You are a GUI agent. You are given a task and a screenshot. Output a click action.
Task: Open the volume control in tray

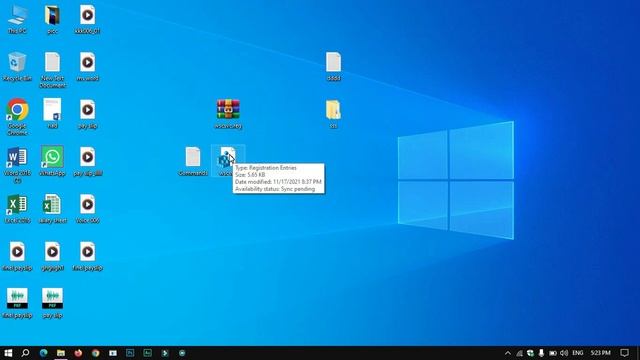click(564, 353)
